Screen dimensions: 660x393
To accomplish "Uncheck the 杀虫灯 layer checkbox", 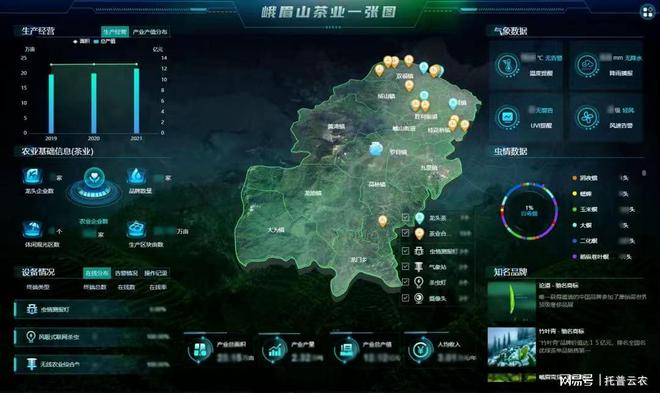I will pos(405,282).
